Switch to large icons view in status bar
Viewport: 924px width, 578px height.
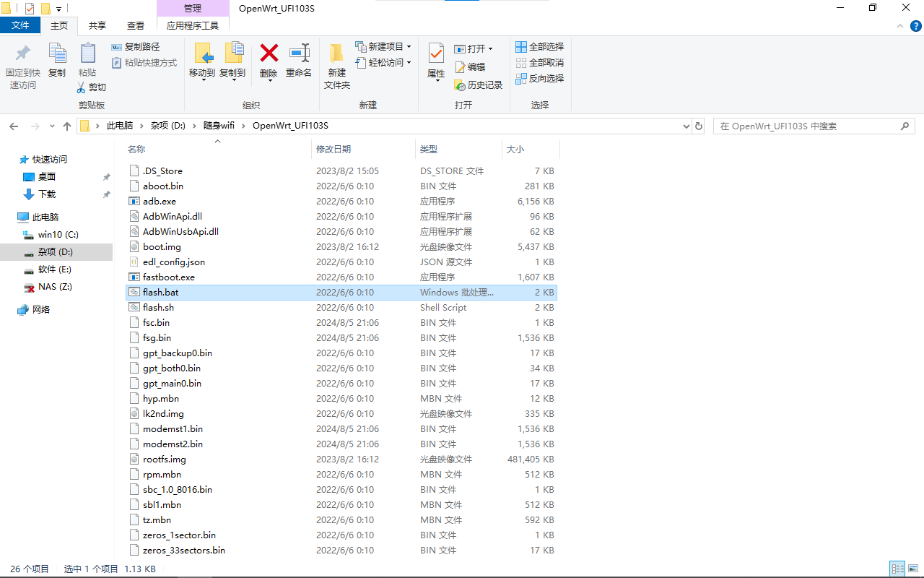click(x=913, y=569)
